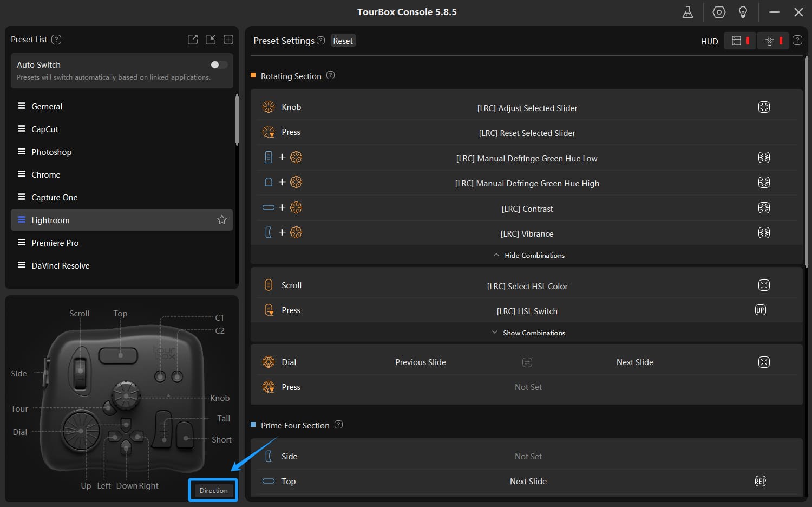Open the options icon on Contrast row
The height and width of the screenshot is (507, 812).
click(x=764, y=208)
